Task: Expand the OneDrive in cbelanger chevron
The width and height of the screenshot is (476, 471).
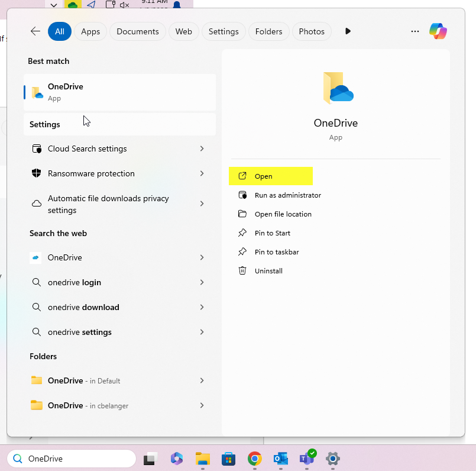Action: (x=202, y=406)
